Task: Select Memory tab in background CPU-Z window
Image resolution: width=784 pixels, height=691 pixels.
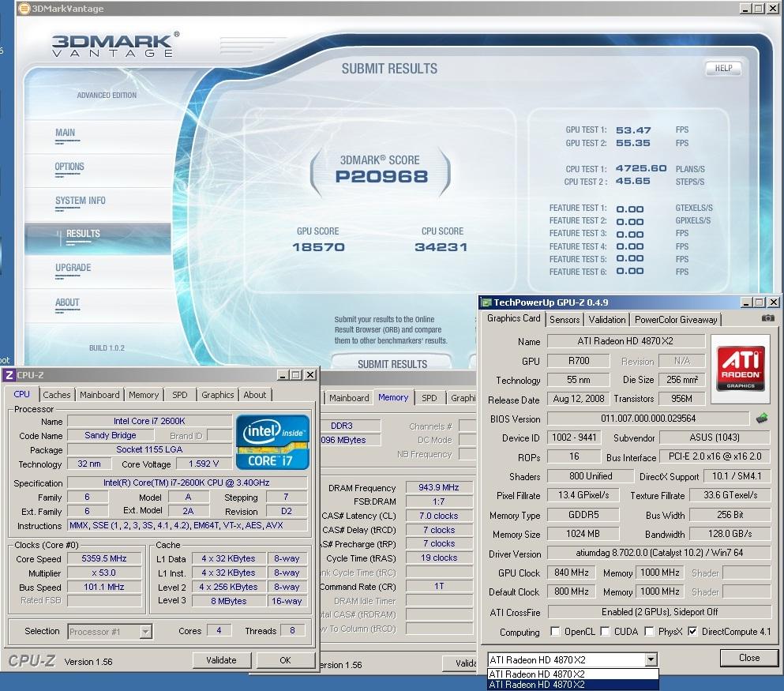Action: pyautogui.click(x=393, y=397)
